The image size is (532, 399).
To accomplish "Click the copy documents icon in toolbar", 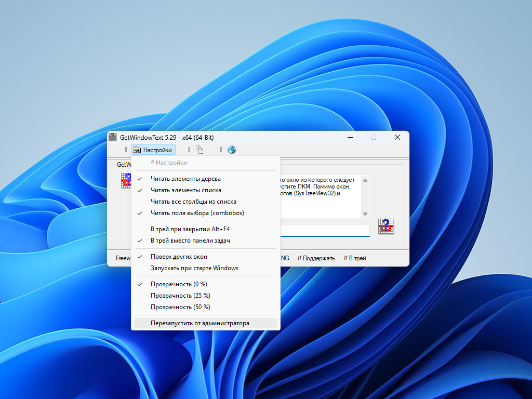I will [x=199, y=150].
